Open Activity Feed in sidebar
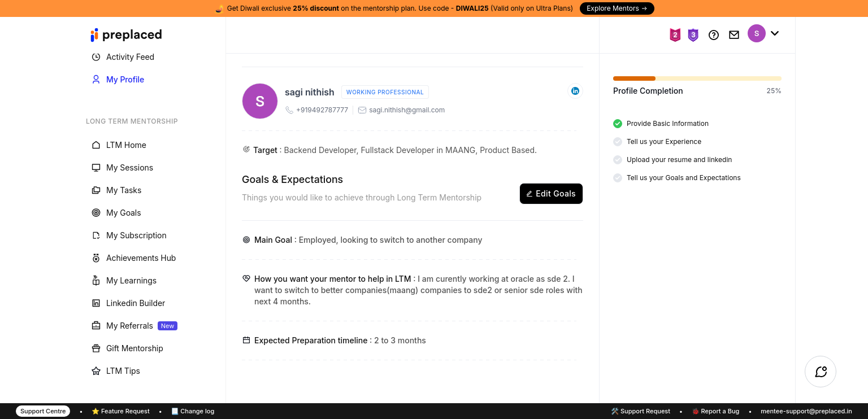The height and width of the screenshot is (419, 868). 130,57
